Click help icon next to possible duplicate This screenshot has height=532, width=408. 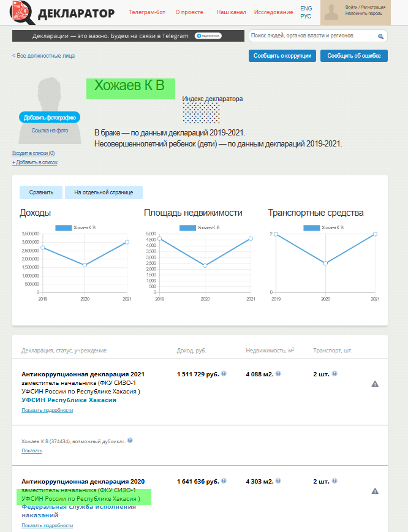tap(130, 441)
